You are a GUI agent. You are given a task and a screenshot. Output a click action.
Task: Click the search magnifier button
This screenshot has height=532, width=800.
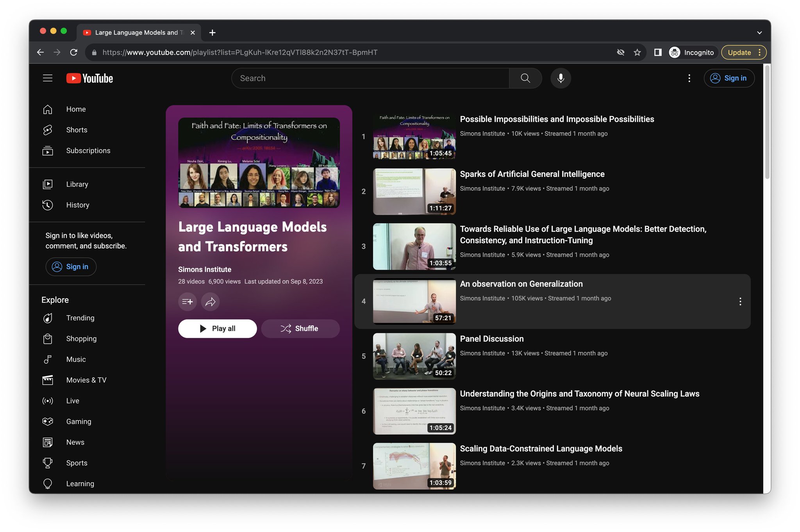[x=525, y=78]
